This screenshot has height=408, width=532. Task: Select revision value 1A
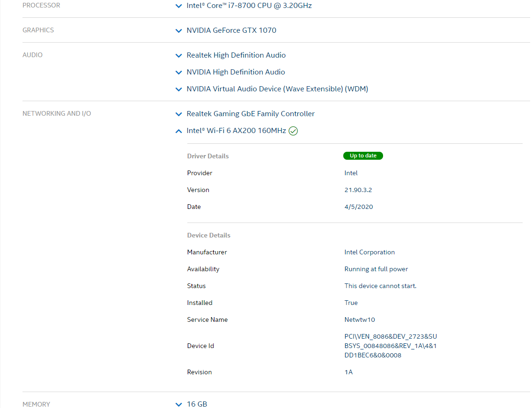pyautogui.click(x=348, y=372)
